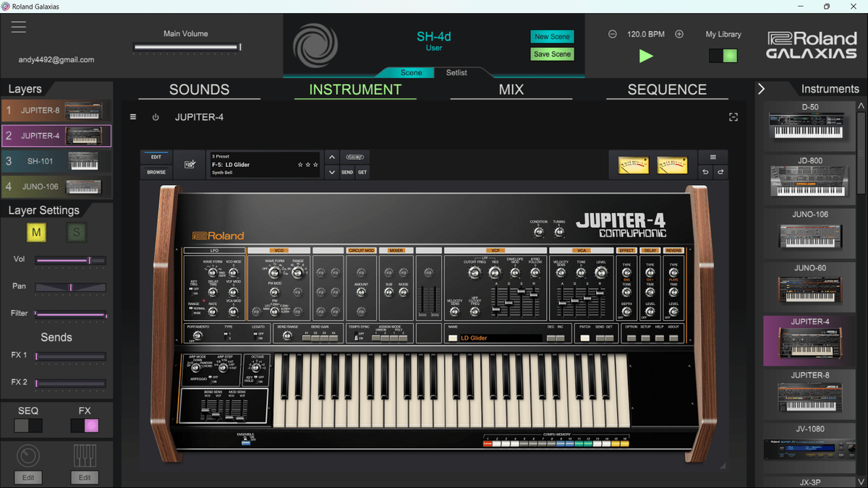Viewport: 868px width, 488px height.
Task: Open the INSTRUMENT tab
Action: point(355,90)
